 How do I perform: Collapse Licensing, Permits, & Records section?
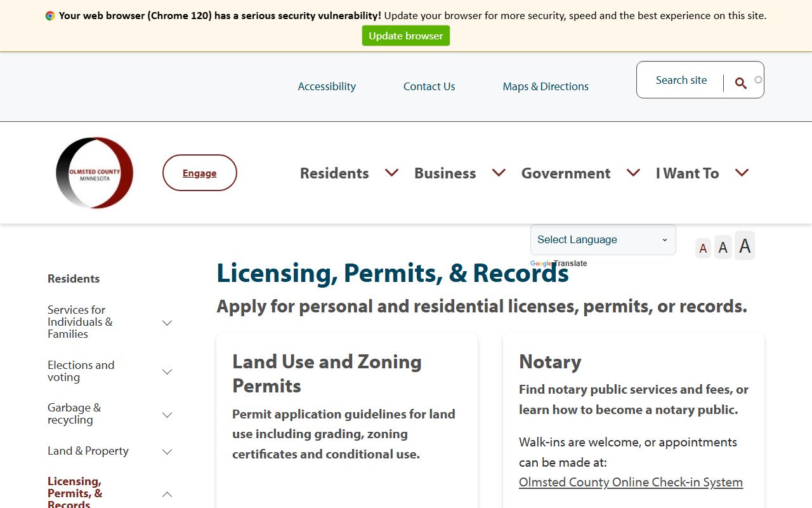(167, 494)
